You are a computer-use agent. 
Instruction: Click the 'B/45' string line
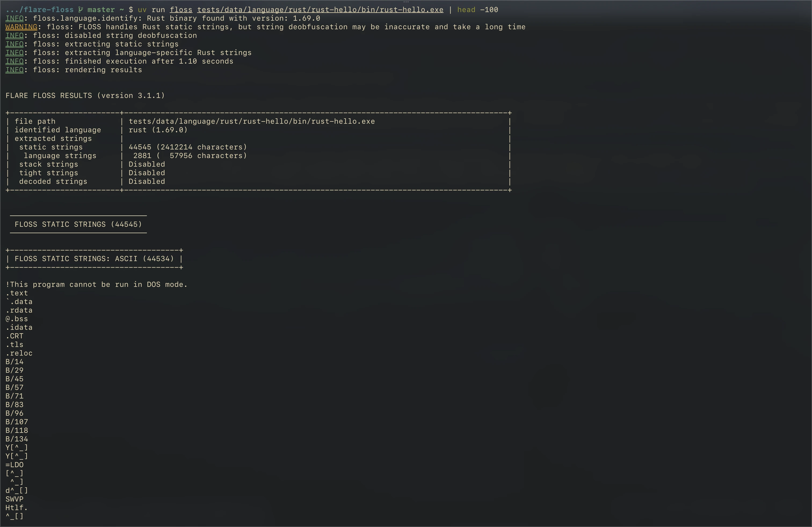pos(14,379)
